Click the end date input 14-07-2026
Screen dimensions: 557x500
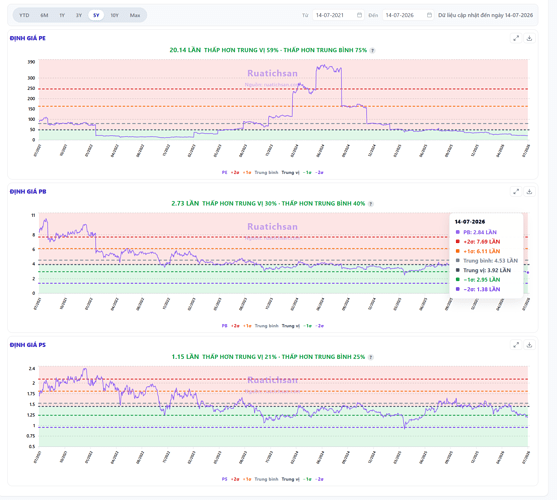tap(408, 15)
